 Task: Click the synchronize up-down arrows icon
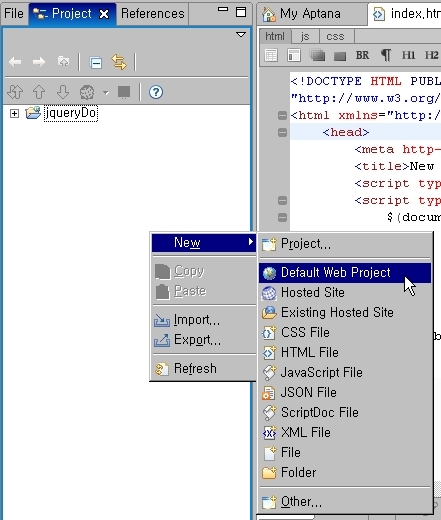pos(15,92)
